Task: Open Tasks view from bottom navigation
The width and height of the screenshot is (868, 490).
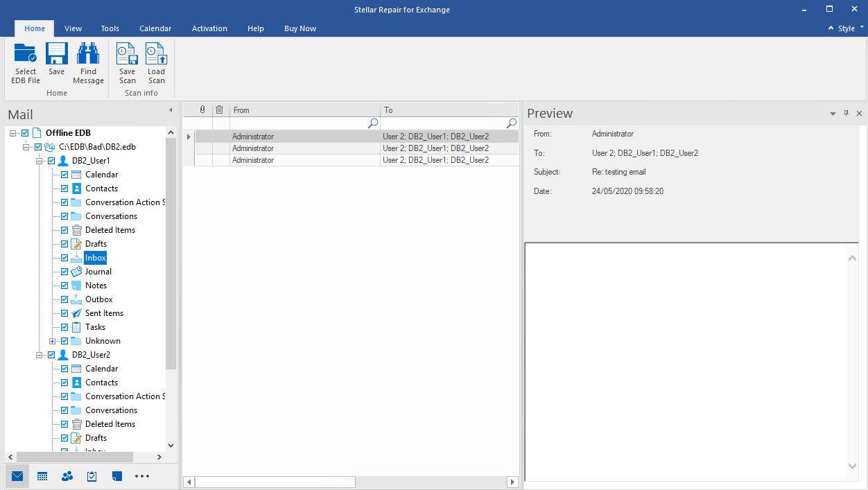Action: pyautogui.click(x=92, y=476)
